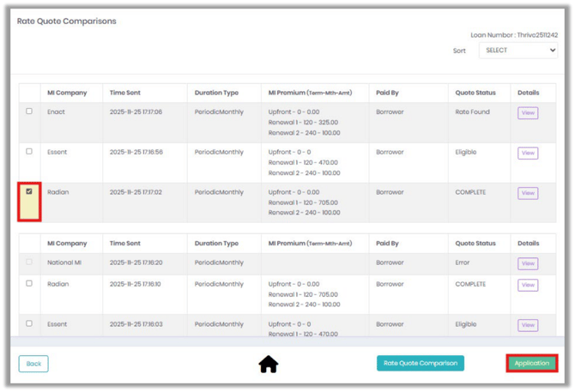Click the home icon at the bottom
Screen dimensions: 575x392
tap(268, 364)
